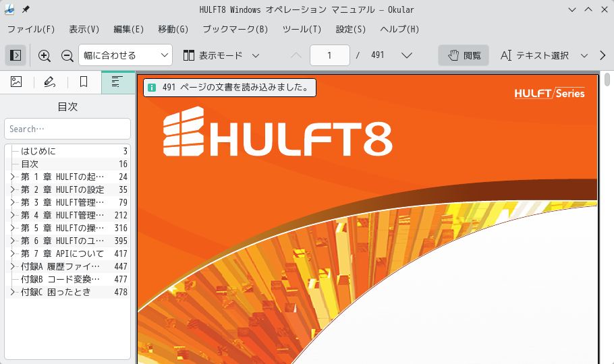614x364 pixels.
Task: Maximize the Okular window
Action: click(588, 9)
